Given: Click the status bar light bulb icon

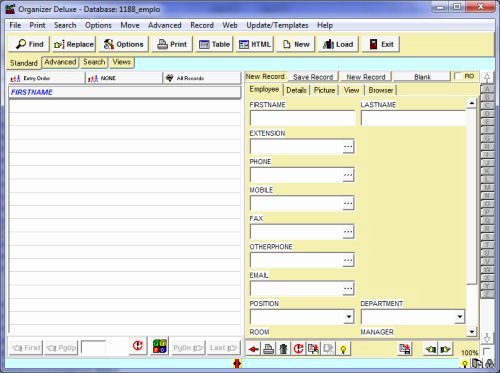Looking at the screenshot, I should point(465,364).
